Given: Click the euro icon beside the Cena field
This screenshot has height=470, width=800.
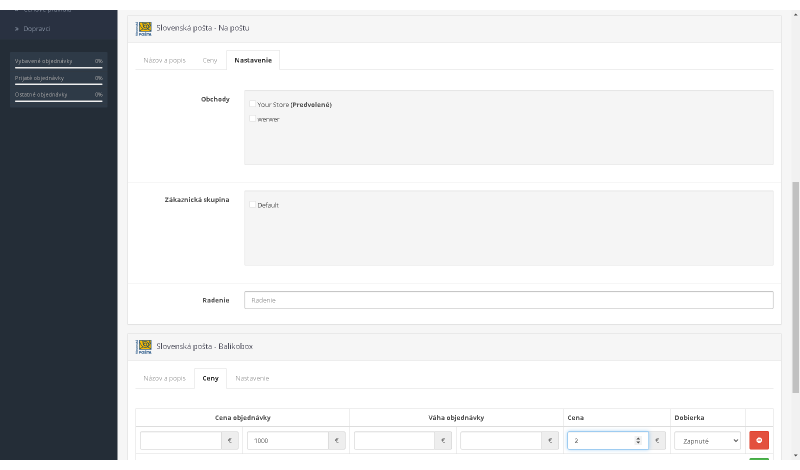Looking at the screenshot, I should pos(658,440).
